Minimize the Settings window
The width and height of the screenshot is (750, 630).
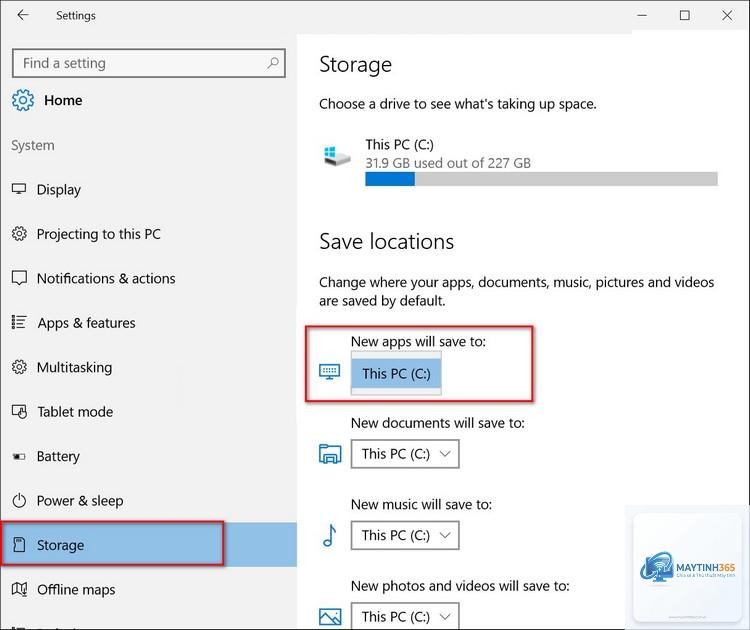coord(642,15)
